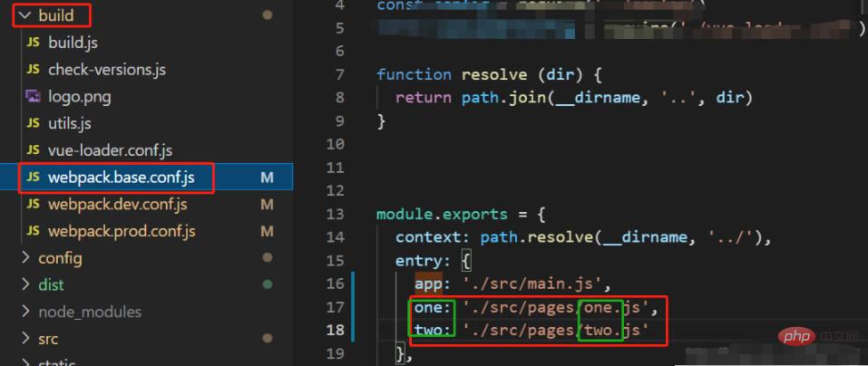Click the green dot beside dist folder
This screenshot has height=366, width=868.
click(x=268, y=284)
